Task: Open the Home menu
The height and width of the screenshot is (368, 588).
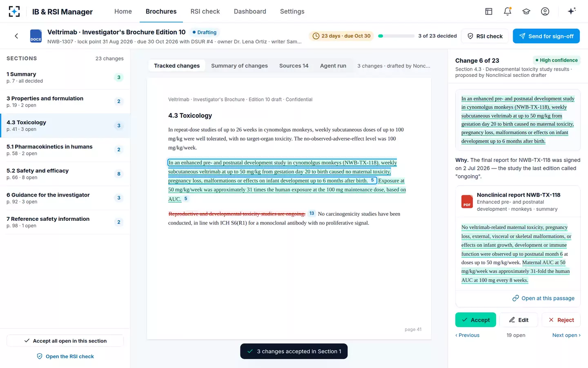Action: point(123,11)
